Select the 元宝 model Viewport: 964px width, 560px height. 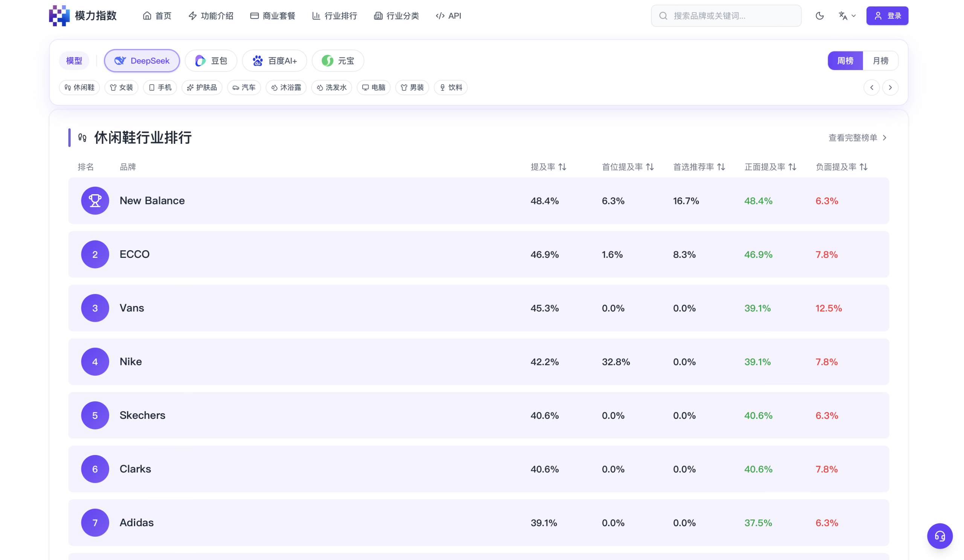click(338, 60)
